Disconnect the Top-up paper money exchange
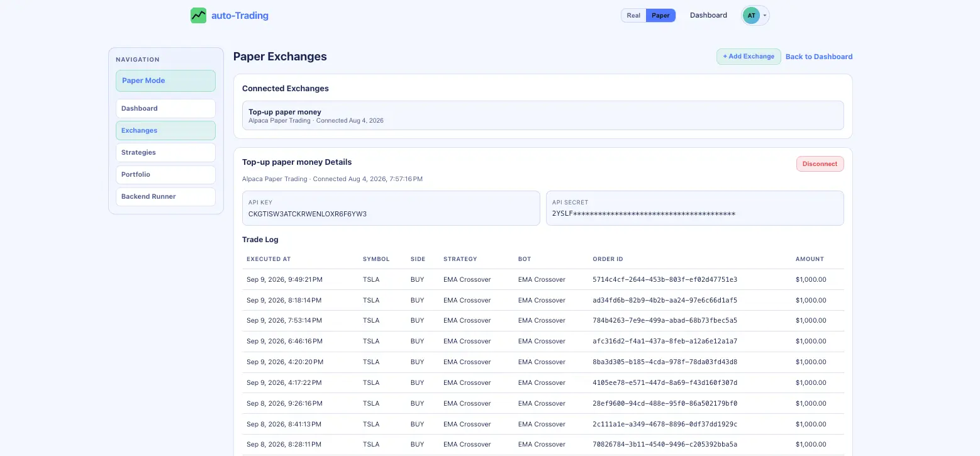 coord(820,164)
